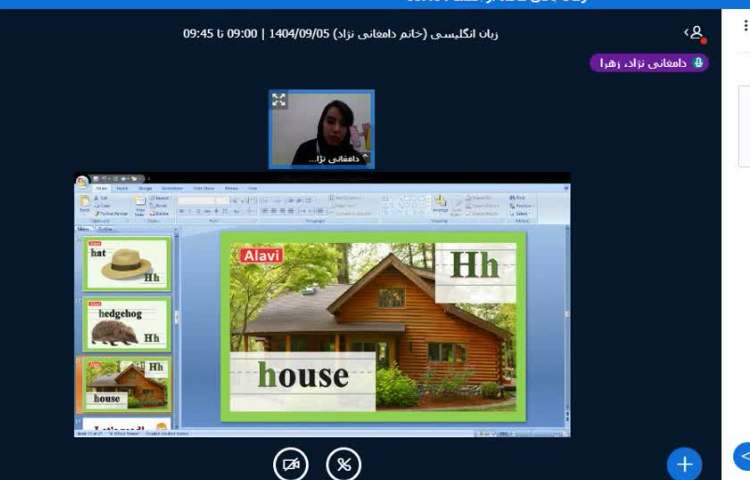This screenshot has width=750, height=480.
Task: Click the Reset slide command
Action: point(158,206)
